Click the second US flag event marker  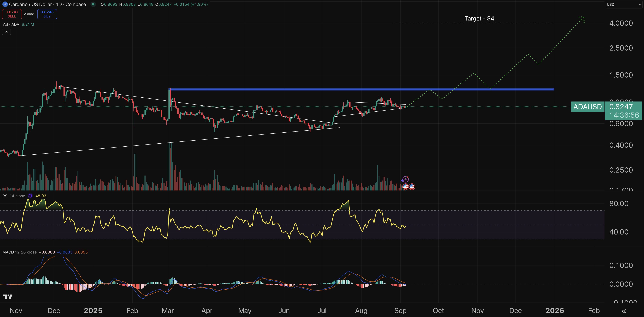click(x=412, y=187)
